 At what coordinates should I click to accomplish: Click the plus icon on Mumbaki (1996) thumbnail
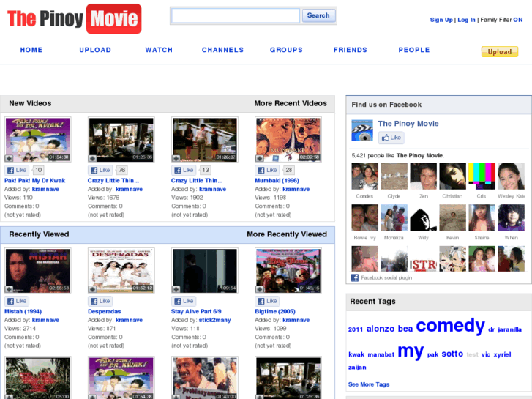(x=260, y=158)
